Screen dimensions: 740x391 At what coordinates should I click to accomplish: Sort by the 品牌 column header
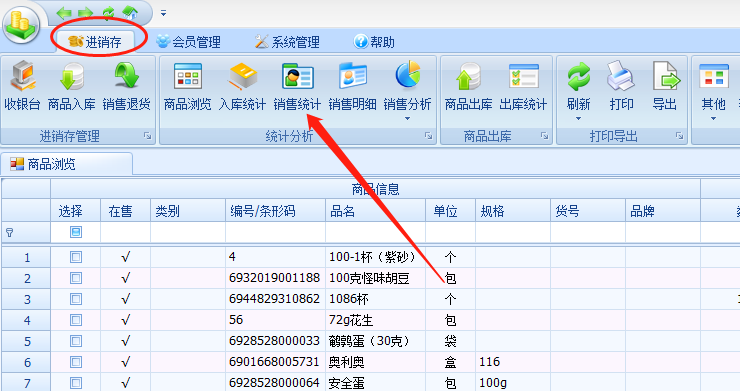tap(663, 211)
